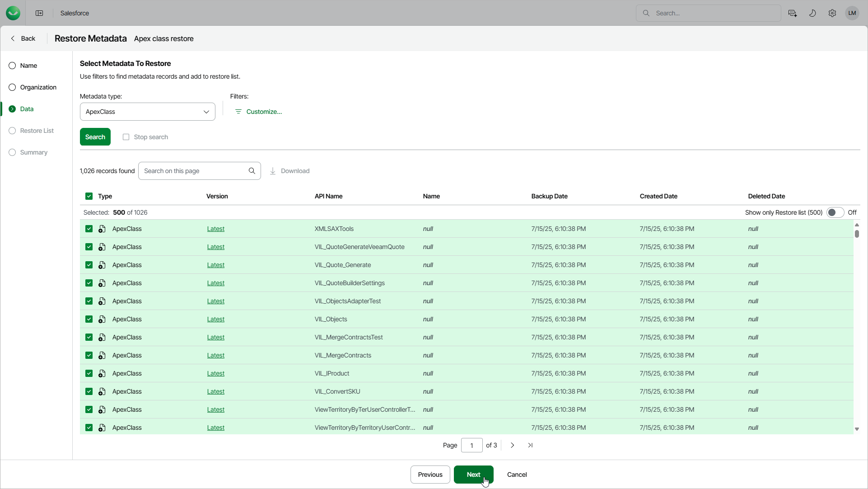Click the LM user avatar
Image resolution: width=868 pixels, height=489 pixels.
tap(852, 13)
